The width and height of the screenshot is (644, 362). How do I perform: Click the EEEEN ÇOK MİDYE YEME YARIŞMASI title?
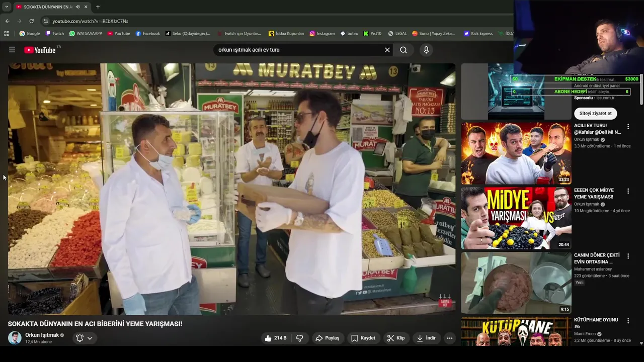click(594, 194)
